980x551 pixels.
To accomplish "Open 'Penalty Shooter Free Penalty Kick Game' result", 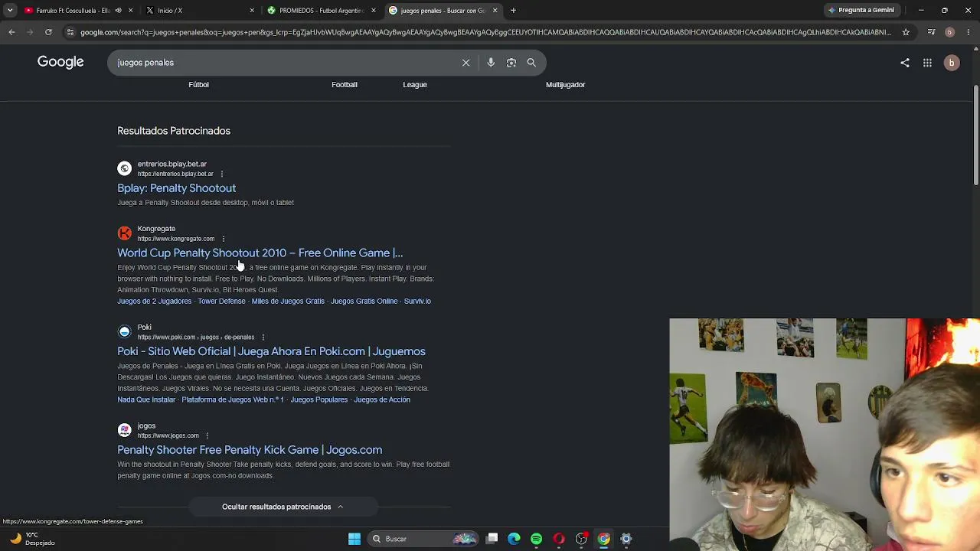I will tap(250, 450).
